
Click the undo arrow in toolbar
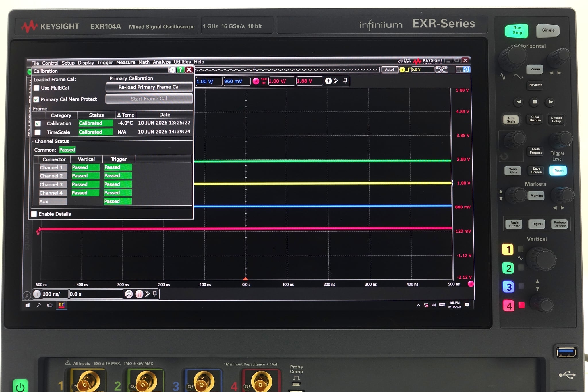(x=438, y=69)
